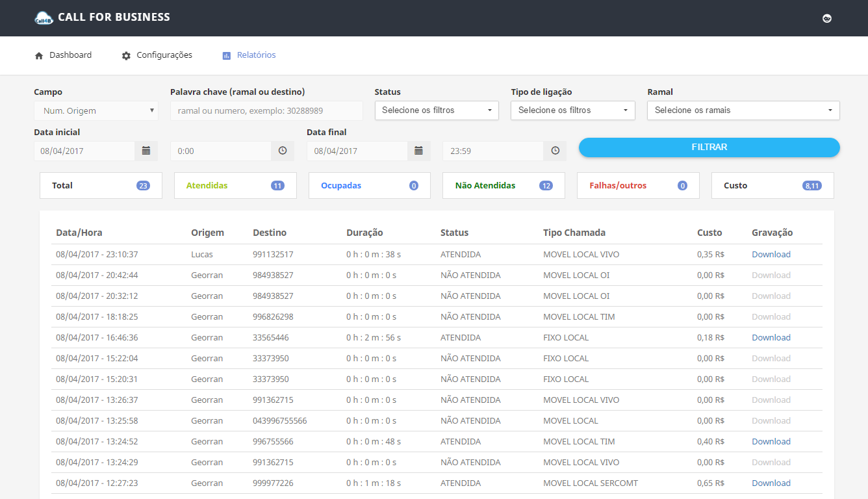This screenshot has height=499, width=868.
Task: Click the Data final date field
Action: coord(357,151)
